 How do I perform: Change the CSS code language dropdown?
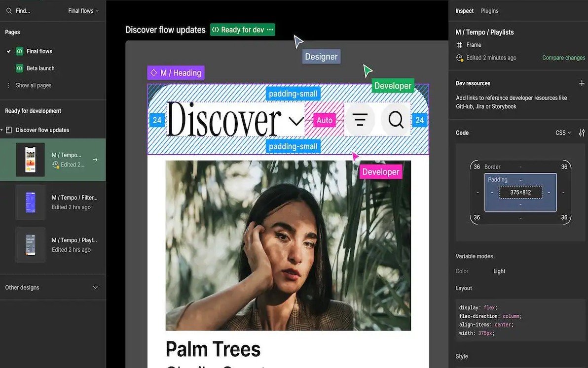tap(563, 133)
